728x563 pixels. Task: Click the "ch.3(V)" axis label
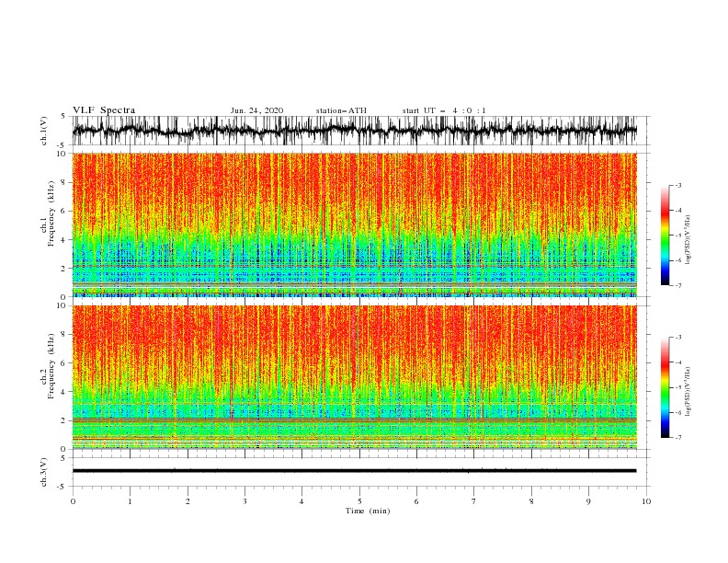coord(44,472)
